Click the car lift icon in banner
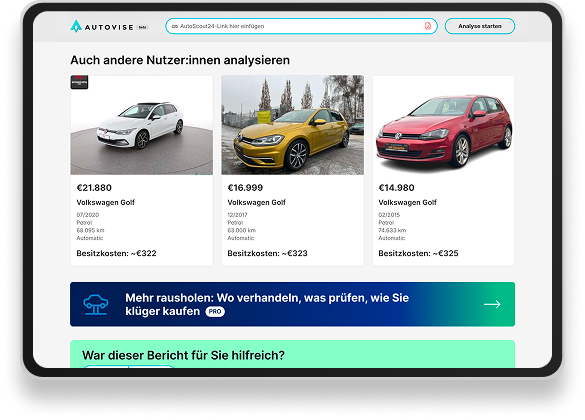The height and width of the screenshot is (420, 585). [x=96, y=304]
